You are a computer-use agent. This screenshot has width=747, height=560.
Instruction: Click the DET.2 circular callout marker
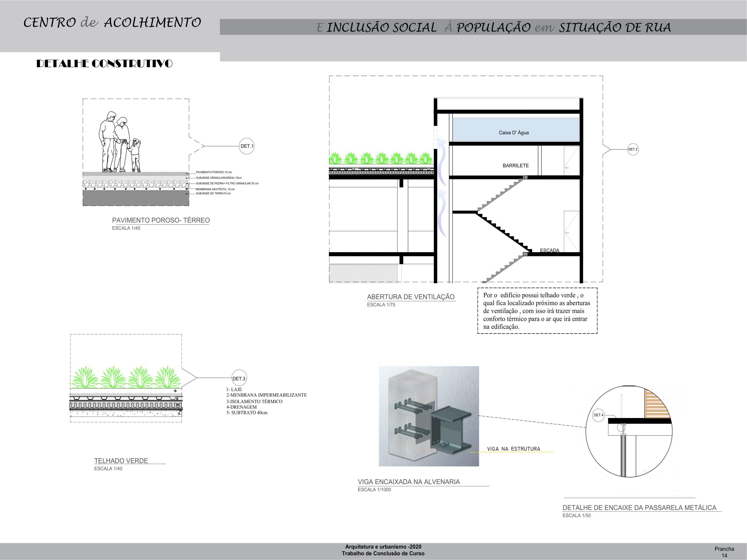(633, 149)
